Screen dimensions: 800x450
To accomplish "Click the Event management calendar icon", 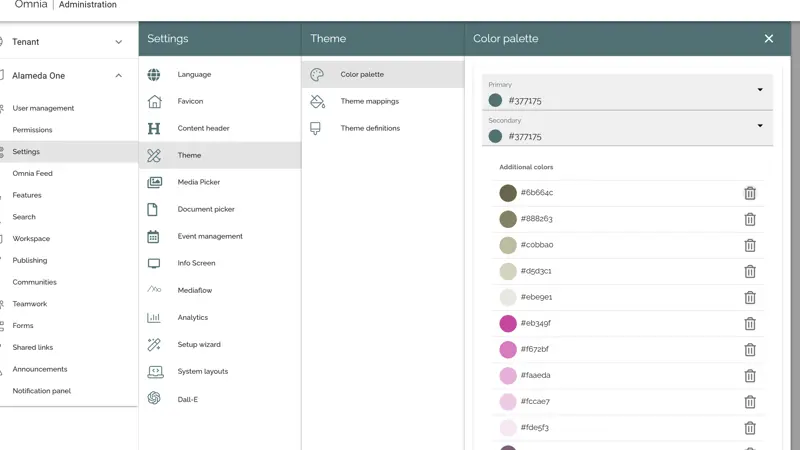I will click(153, 236).
